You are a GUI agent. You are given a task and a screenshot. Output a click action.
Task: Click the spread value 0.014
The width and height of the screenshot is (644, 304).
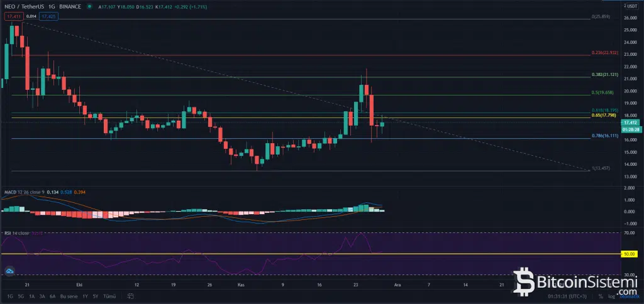click(x=31, y=16)
